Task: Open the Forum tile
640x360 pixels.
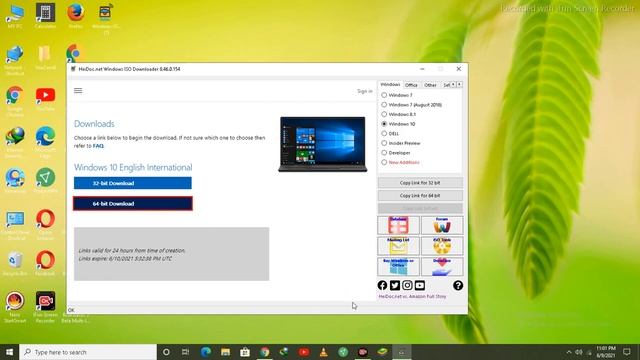Action: click(442, 225)
